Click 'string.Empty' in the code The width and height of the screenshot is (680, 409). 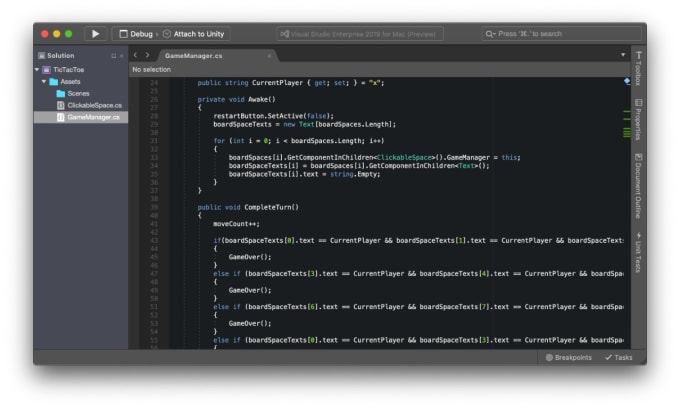355,174
